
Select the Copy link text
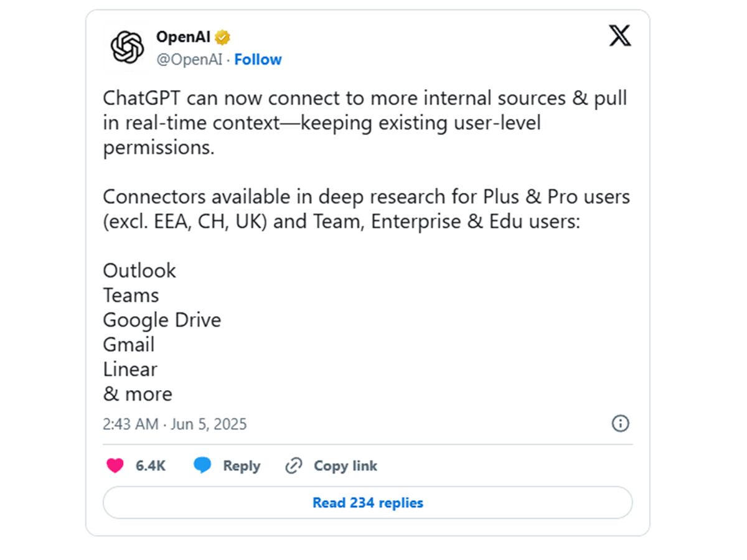pyautogui.click(x=345, y=465)
